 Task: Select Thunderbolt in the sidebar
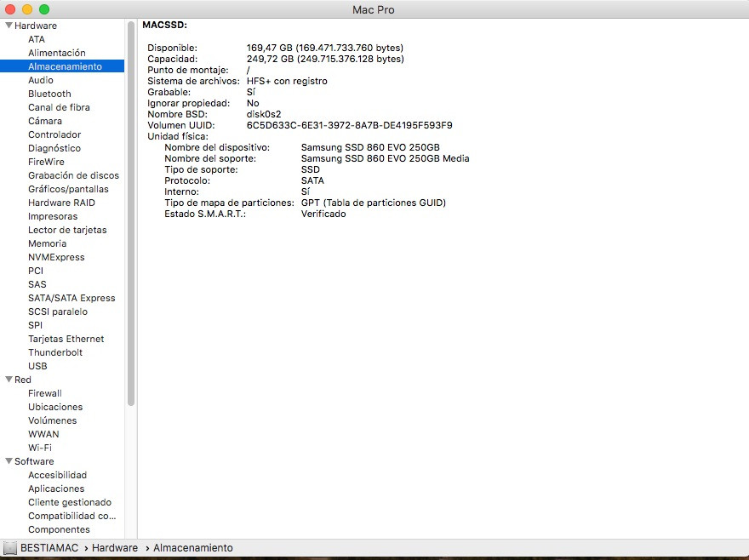[55, 352]
